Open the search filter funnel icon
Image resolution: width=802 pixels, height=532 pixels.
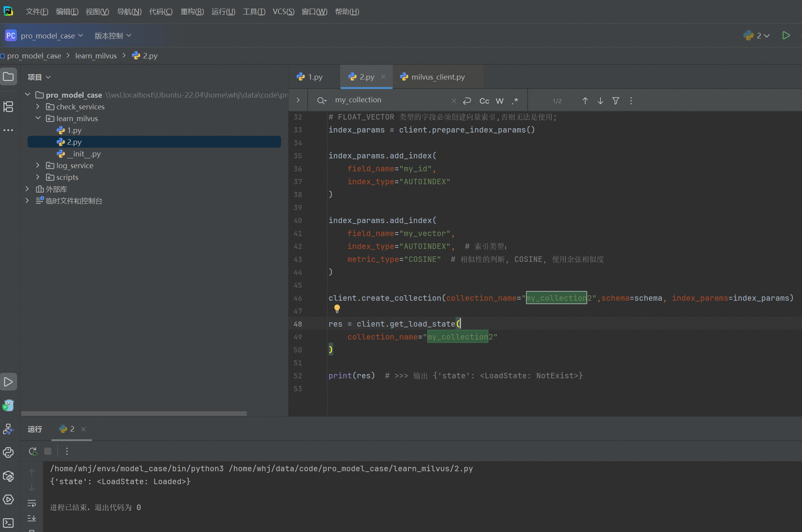tap(615, 101)
